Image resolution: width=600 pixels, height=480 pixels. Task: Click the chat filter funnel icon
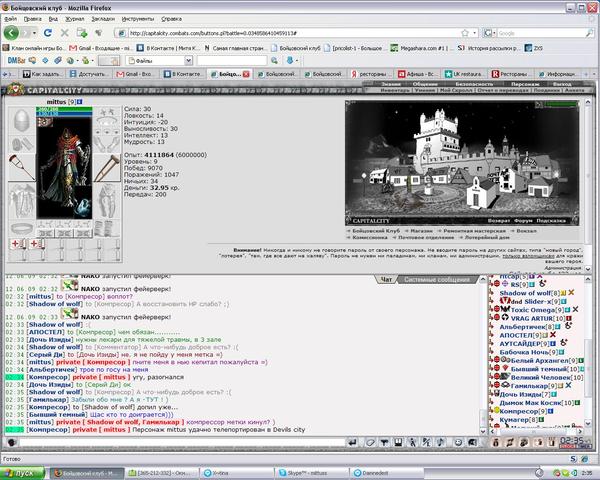(384, 442)
